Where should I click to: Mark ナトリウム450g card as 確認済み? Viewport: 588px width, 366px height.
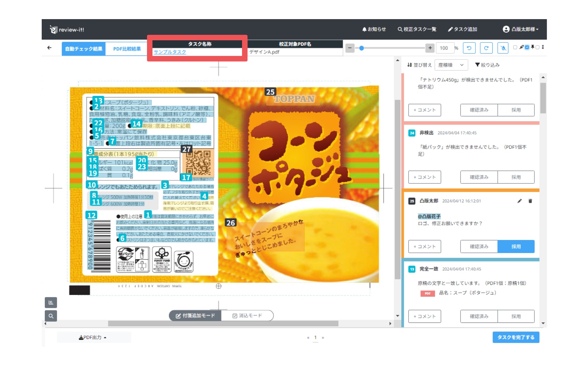pos(479,110)
